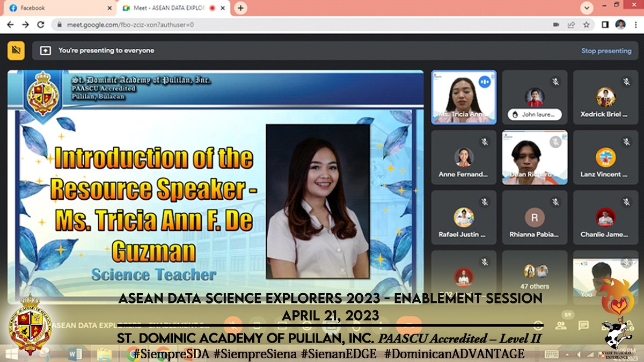The height and width of the screenshot is (362, 644).
Task: Click muted mic on John laure tile
Action: (556, 82)
